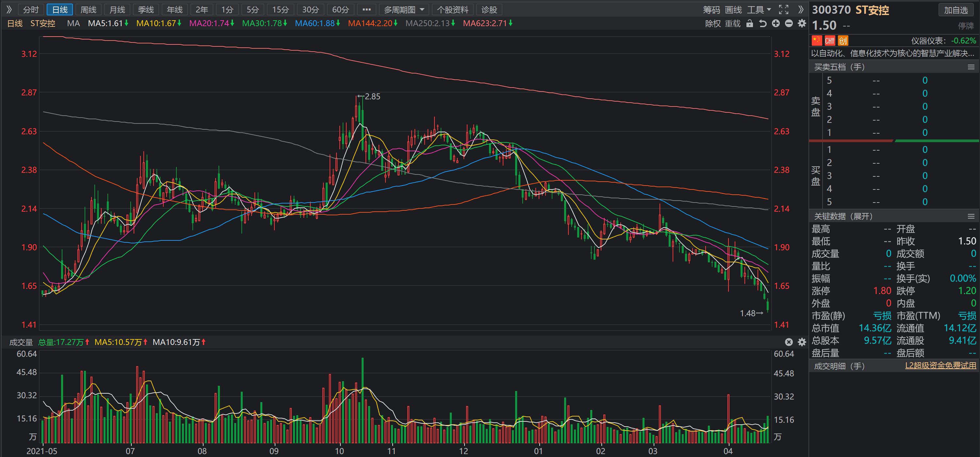Viewport: 980px width, 457px height.
Task: Click 加自选 button
Action: tap(955, 10)
